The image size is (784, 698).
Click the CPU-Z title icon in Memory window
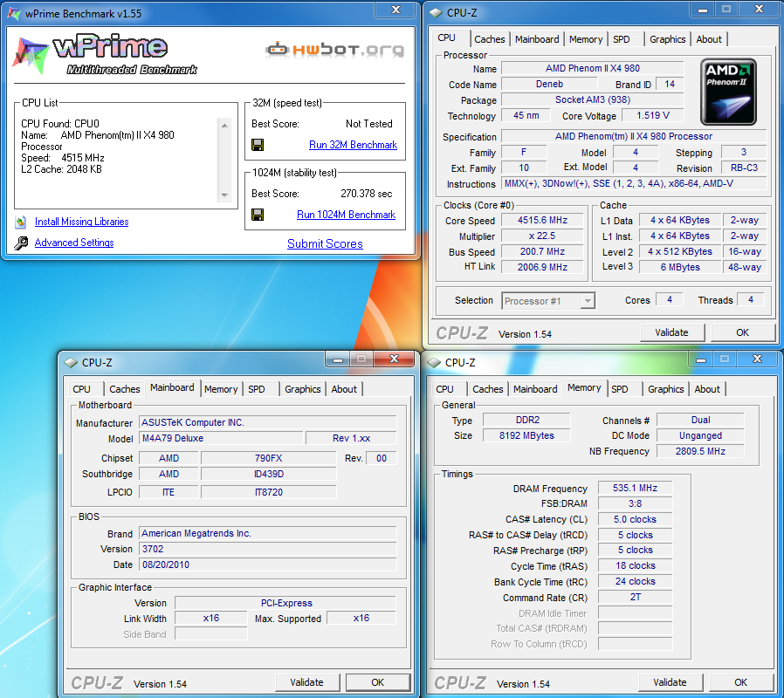(435, 363)
